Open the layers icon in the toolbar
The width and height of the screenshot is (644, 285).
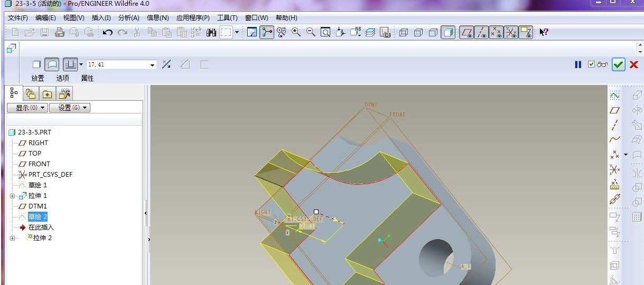pyautogui.click(x=370, y=33)
